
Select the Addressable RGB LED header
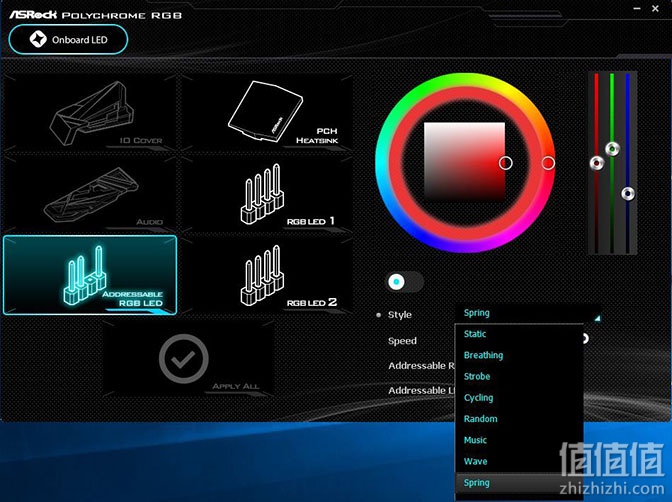coord(90,275)
